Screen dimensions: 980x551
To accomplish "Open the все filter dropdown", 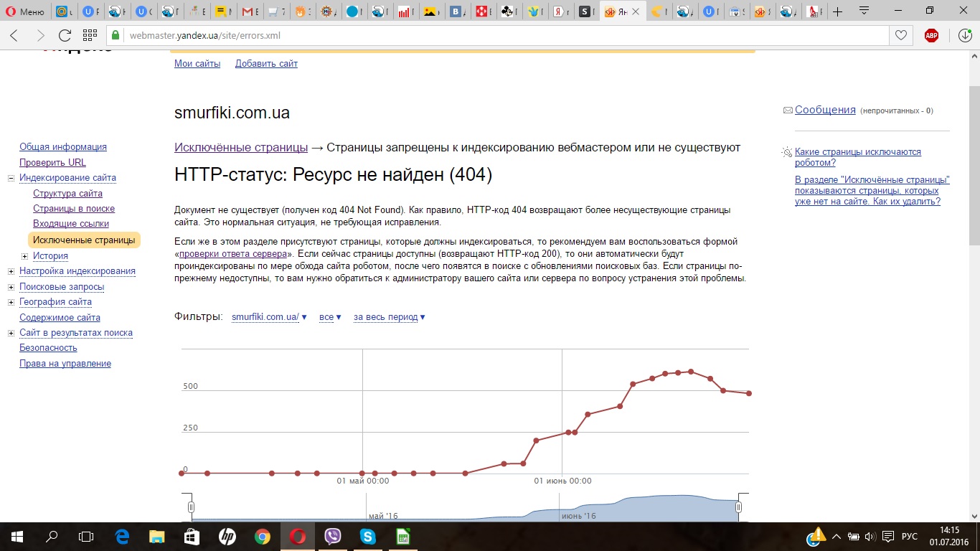I will (330, 317).
